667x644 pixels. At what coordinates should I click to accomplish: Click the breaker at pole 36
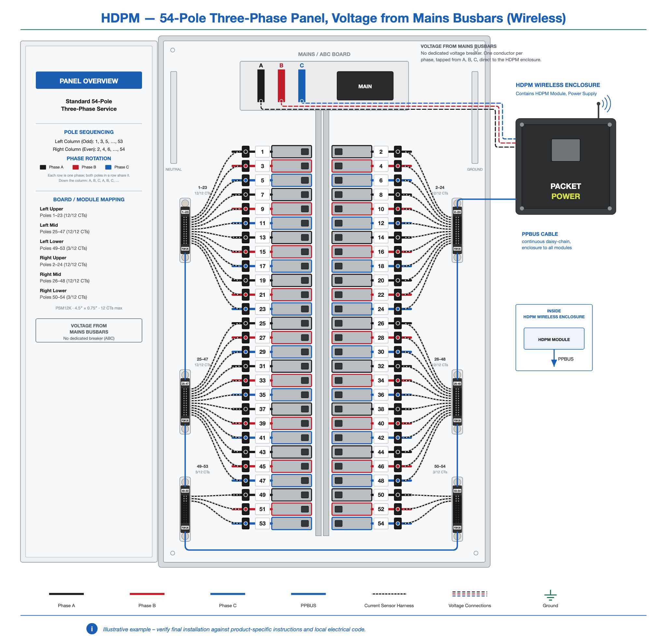click(352, 395)
